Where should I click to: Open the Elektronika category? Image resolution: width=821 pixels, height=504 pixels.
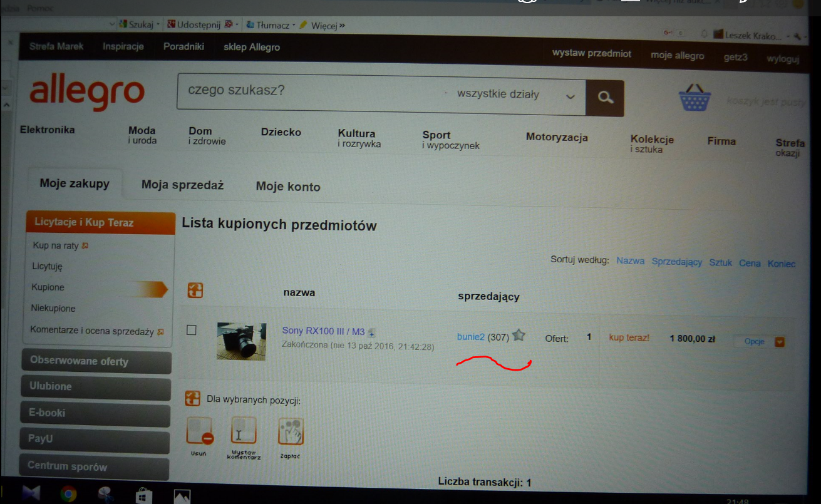tap(47, 130)
